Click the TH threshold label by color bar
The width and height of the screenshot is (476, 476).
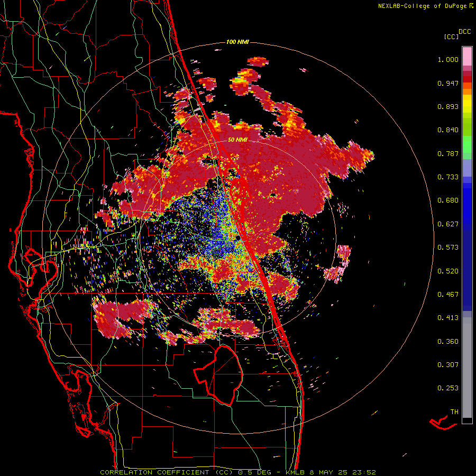tap(454, 412)
